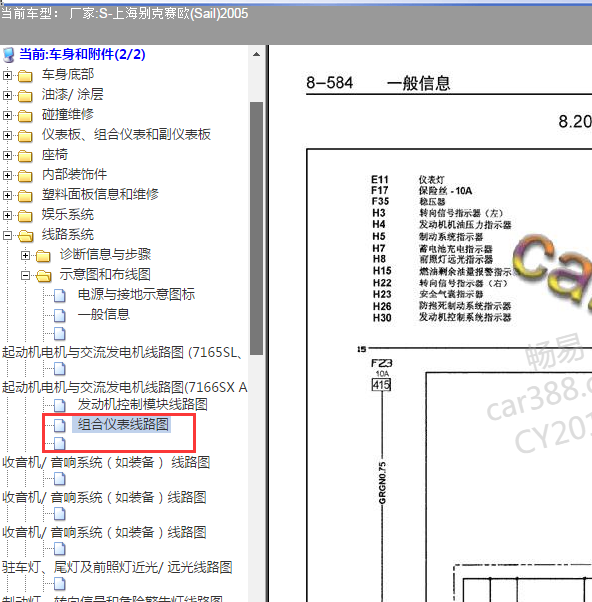Click the computer icon beside 当前:车身和附件
The width and height of the screenshot is (592, 602).
[x=9, y=55]
